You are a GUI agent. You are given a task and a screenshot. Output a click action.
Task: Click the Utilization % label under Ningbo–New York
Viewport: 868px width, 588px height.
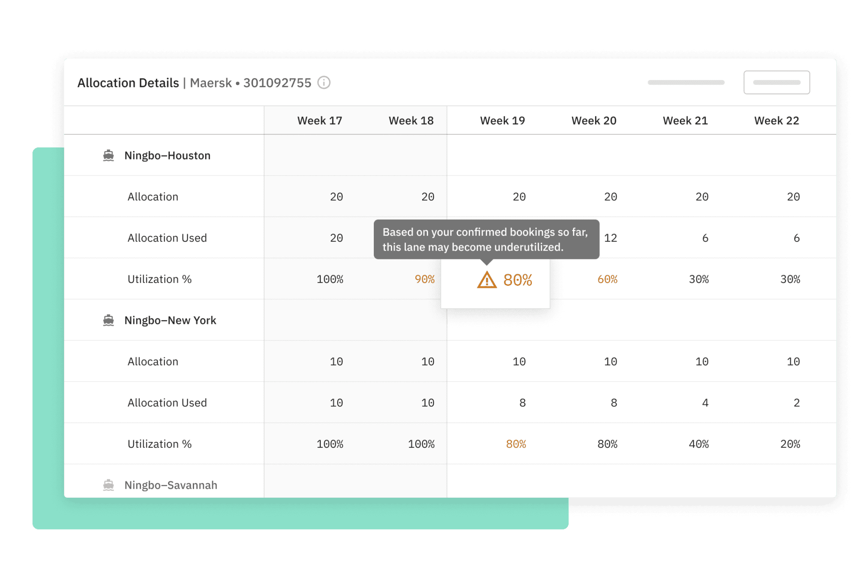point(159,444)
